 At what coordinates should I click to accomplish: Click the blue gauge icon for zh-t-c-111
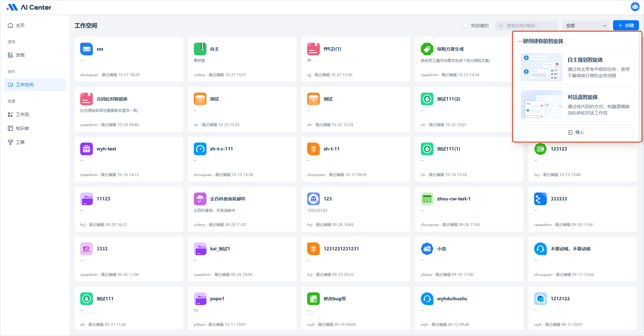(200, 149)
